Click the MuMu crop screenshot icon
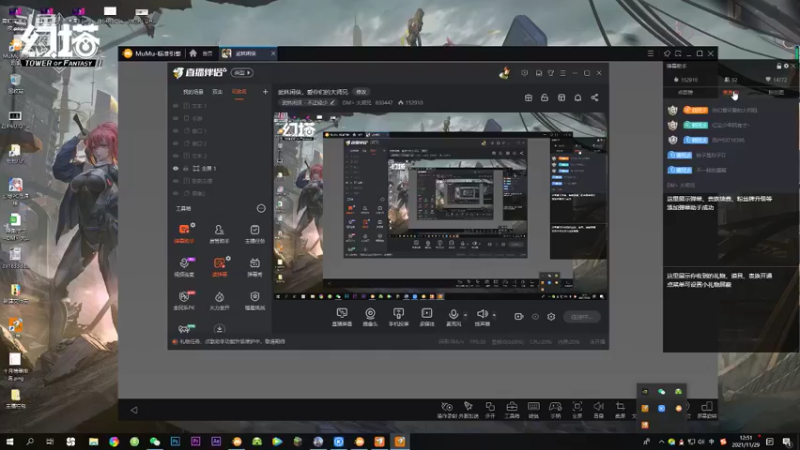 (x=620, y=409)
